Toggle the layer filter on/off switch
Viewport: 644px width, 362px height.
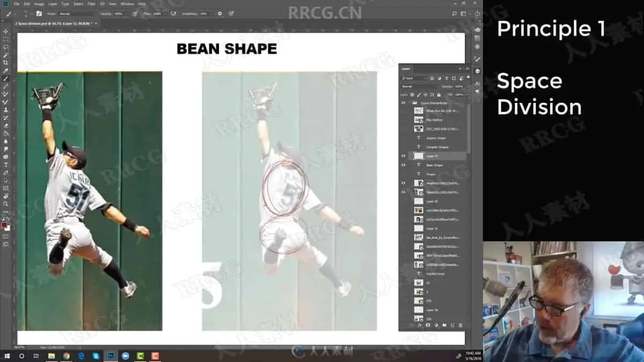click(x=468, y=78)
